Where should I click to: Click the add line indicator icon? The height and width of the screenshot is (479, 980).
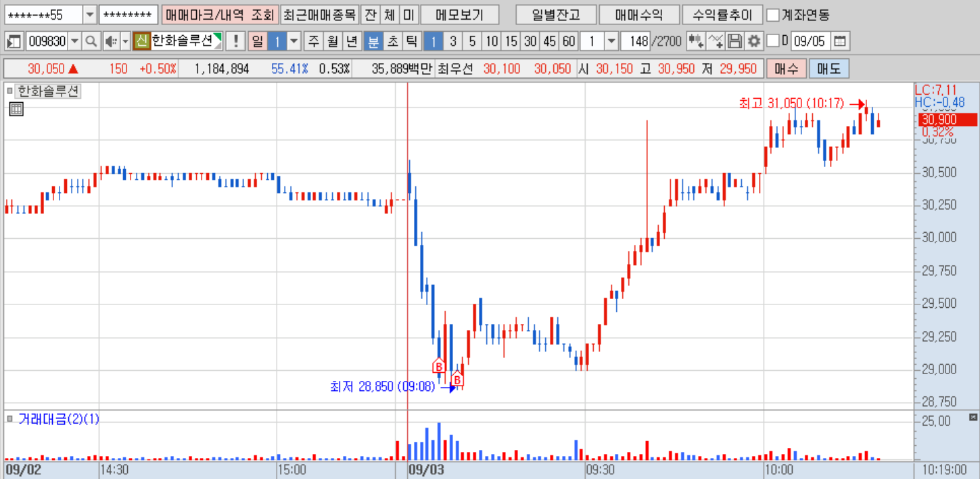[715, 41]
